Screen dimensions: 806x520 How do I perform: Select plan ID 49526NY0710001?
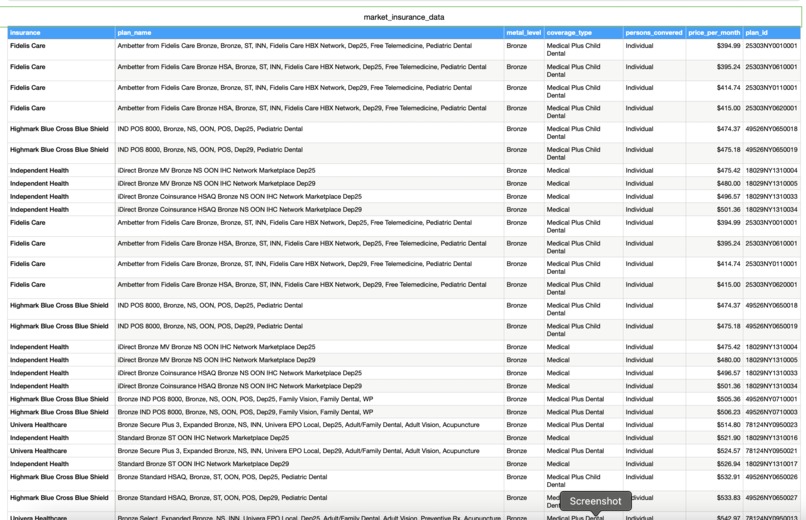772,399
